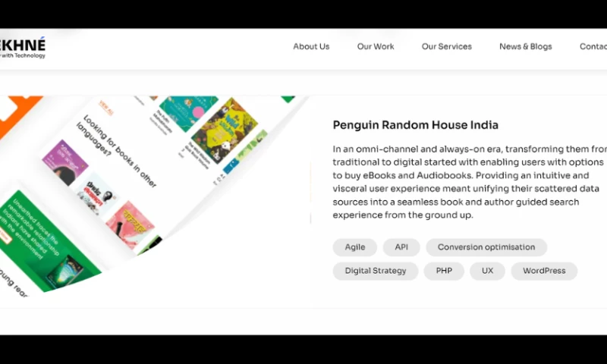The image size is (607, 364).
Task: Select the API tag pill
Action: point(401,247)
